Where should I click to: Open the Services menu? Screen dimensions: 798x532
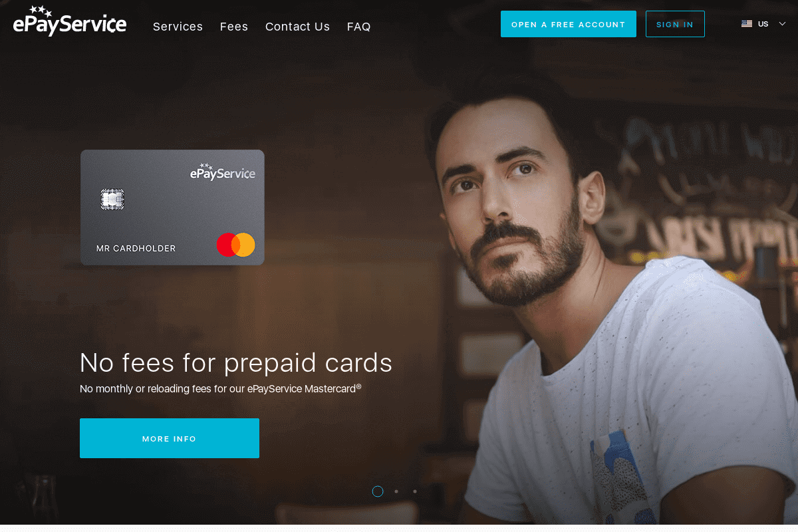pos(178,27)
